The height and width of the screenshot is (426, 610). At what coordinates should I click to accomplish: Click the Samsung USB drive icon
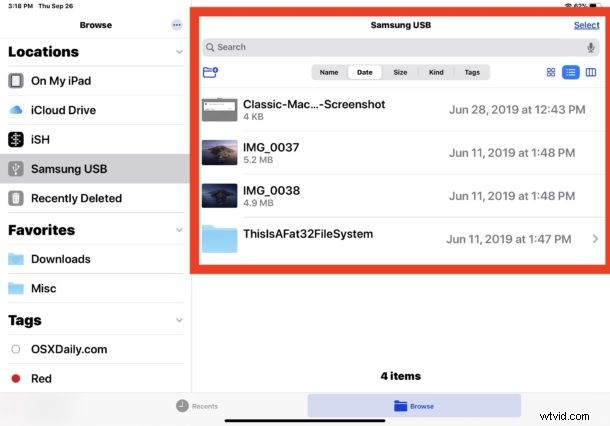(x=16, y=168)
